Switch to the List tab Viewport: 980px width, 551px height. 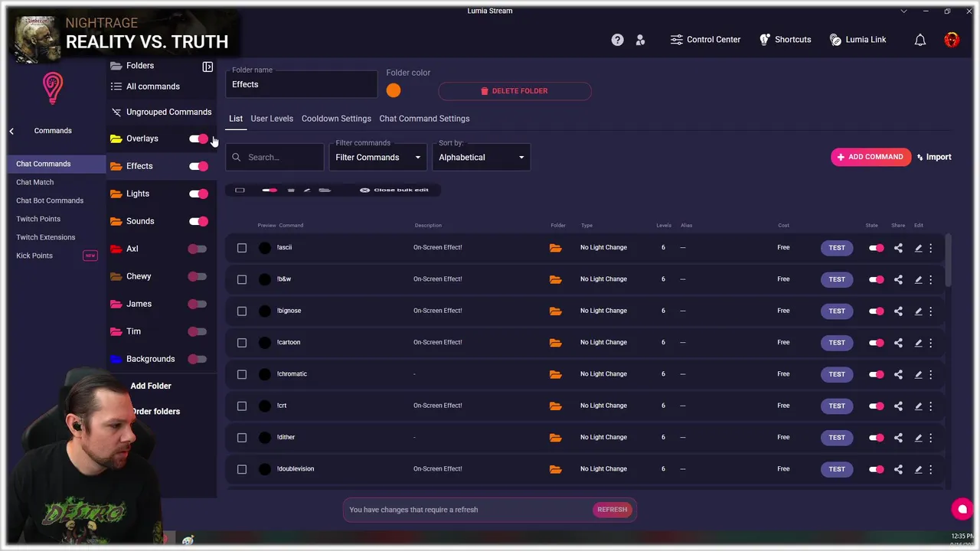[236, 119]
